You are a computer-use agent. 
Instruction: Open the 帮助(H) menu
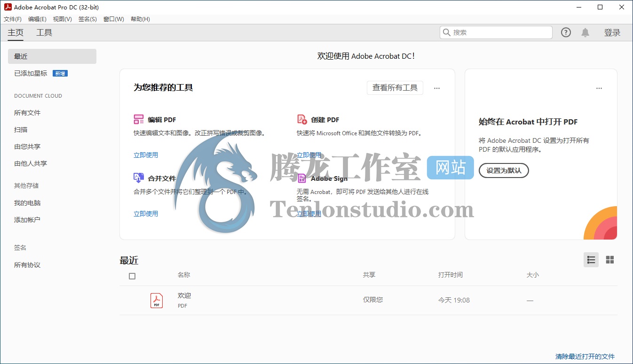140,19
